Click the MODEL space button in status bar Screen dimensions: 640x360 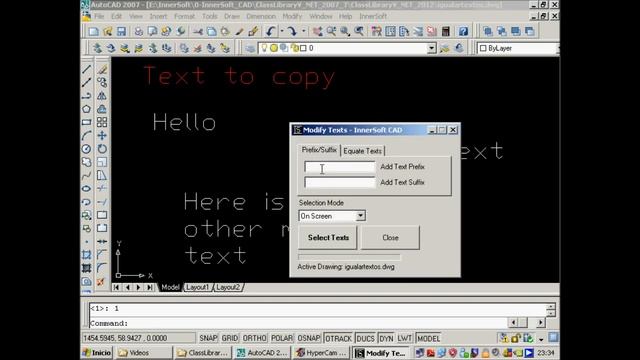coord(428,338)
